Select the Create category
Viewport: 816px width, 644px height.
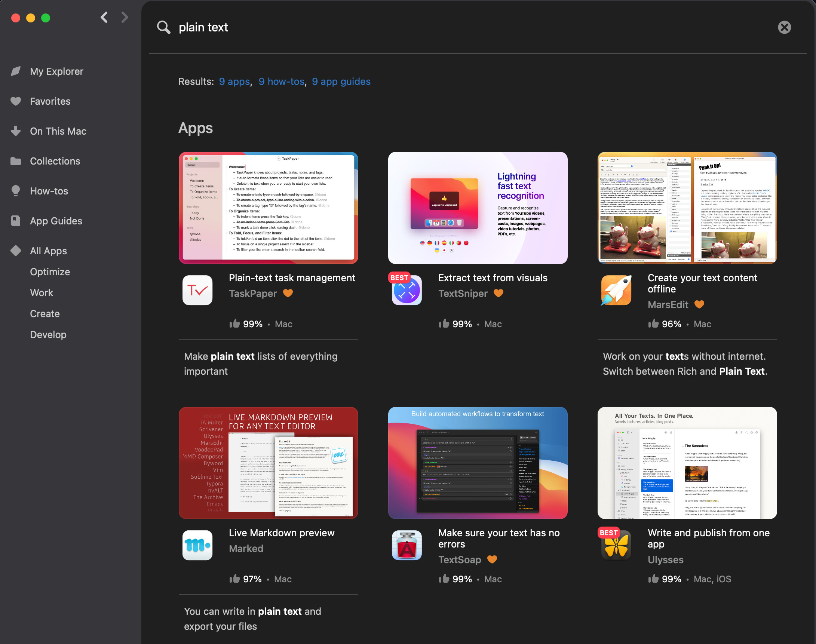(45, 313)
